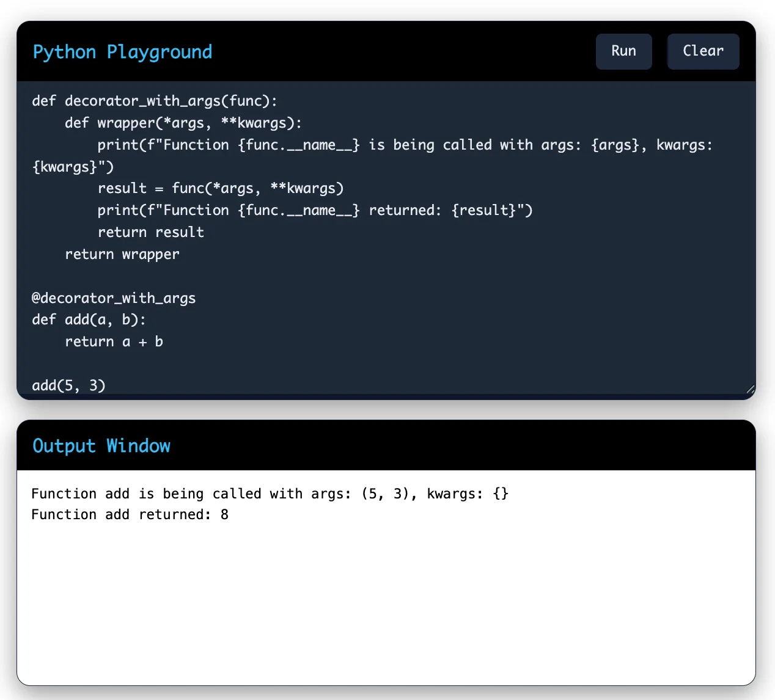Image resolution: width=775 pixels, height=700 pixels.
Task: Click output line 'Function add returned: 8'
Action: (130, 514)
